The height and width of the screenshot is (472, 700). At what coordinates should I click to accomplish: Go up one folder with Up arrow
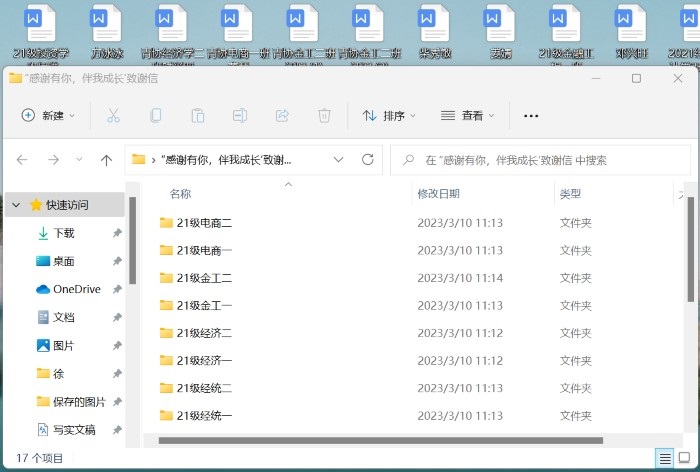coord(106,160)
